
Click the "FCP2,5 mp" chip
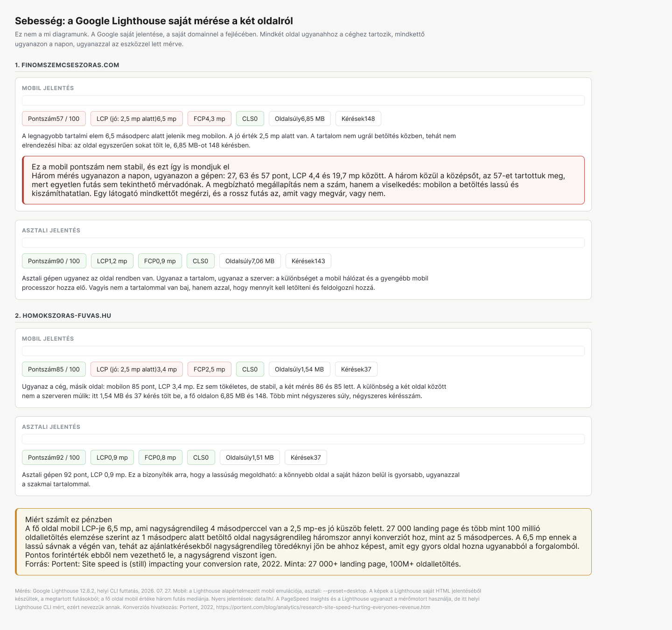click(210, 369)
